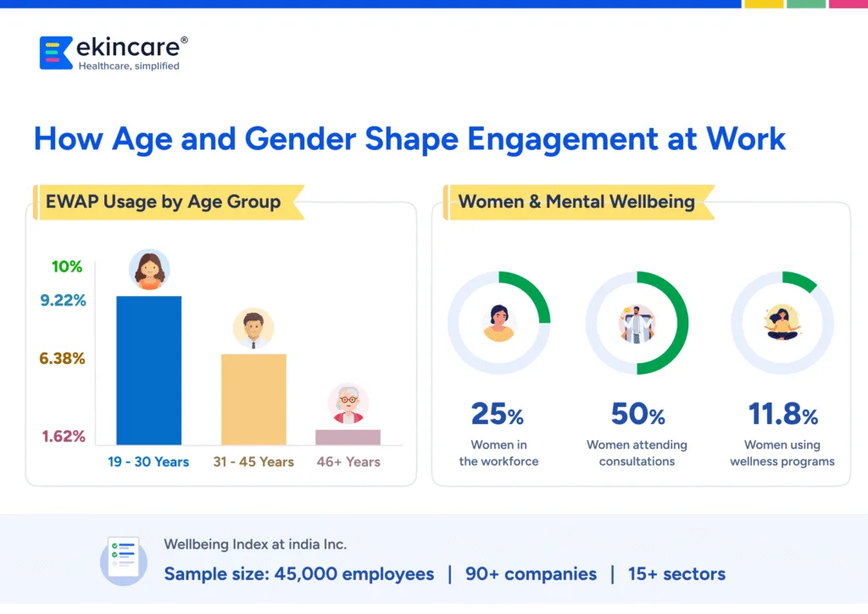Click the pink color block at top

tap(848, 4)
